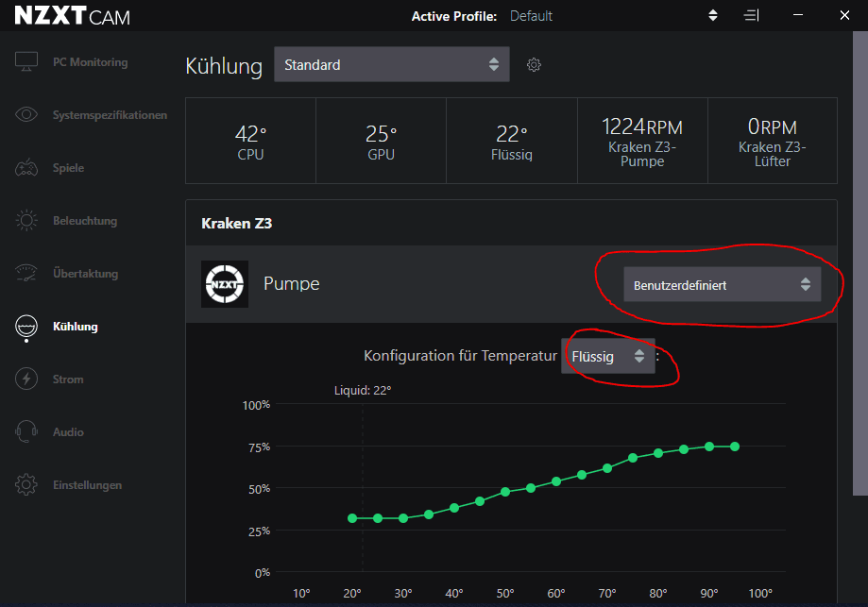Click the Kraken Z3-Lüfter 0 RPM tile
This screenshot has width=868, height=607.
pyautogui.click(x=773, y=141)
